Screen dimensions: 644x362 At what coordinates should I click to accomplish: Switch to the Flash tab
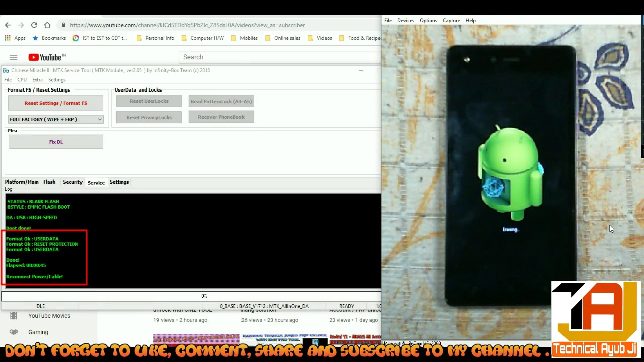49,182
